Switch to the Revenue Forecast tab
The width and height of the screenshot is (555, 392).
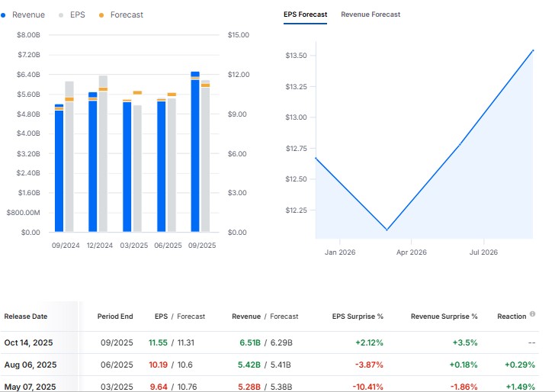coord(370,14)
